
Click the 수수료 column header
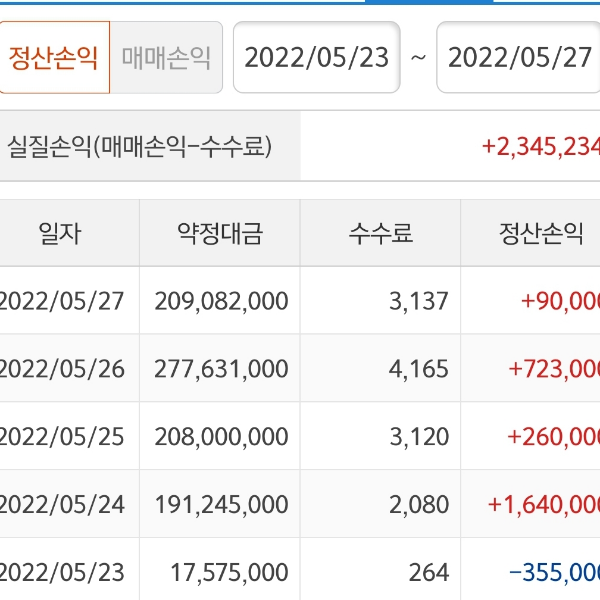pos(380,234)
